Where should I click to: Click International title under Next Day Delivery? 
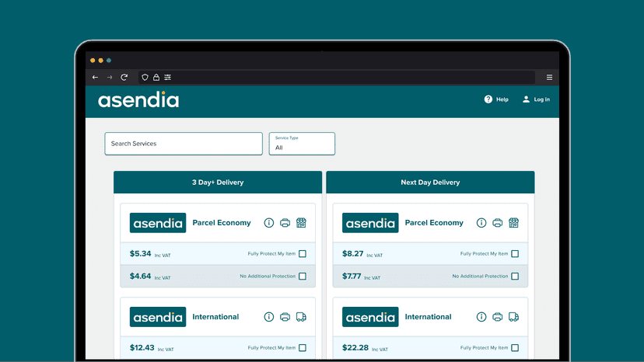[428, 317]
